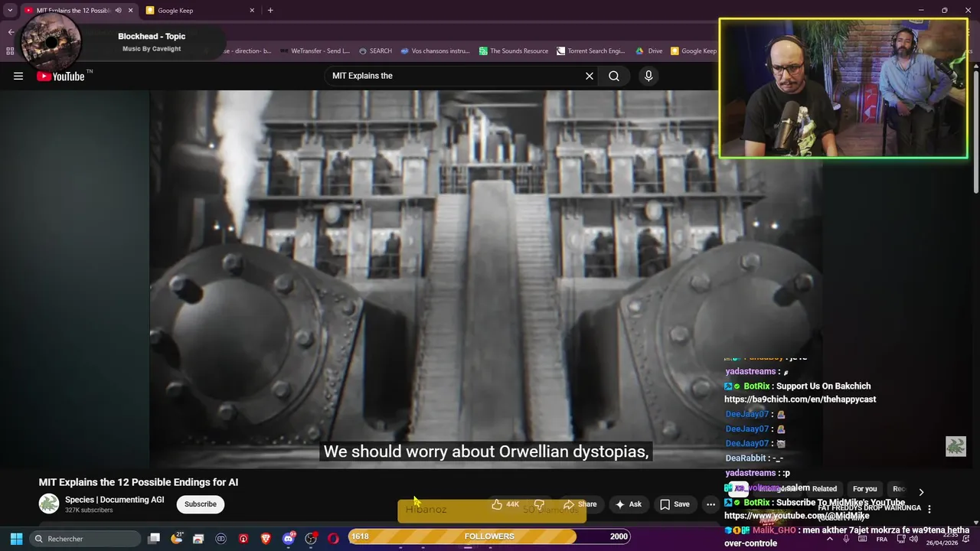Viewport: 980px width, 551px height.
Task: Expand the browser tab search dropdown
Action: coord(10,11)
